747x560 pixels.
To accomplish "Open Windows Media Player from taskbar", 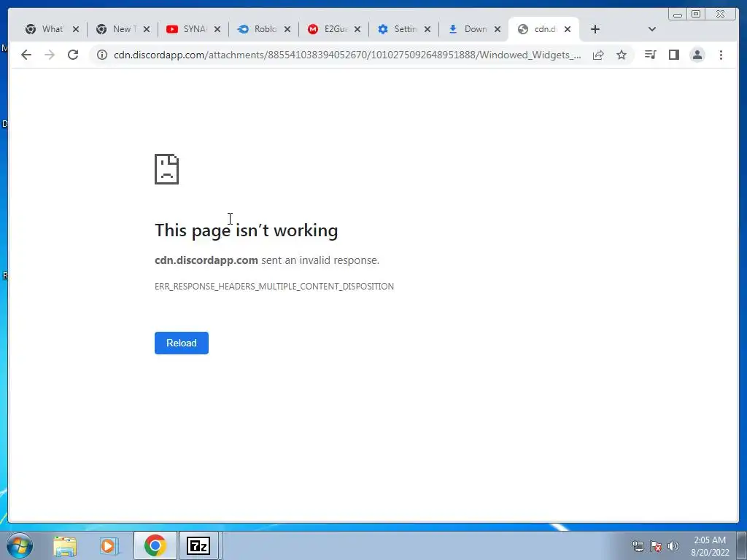I will pyautogui.click(x=109, y=545).
